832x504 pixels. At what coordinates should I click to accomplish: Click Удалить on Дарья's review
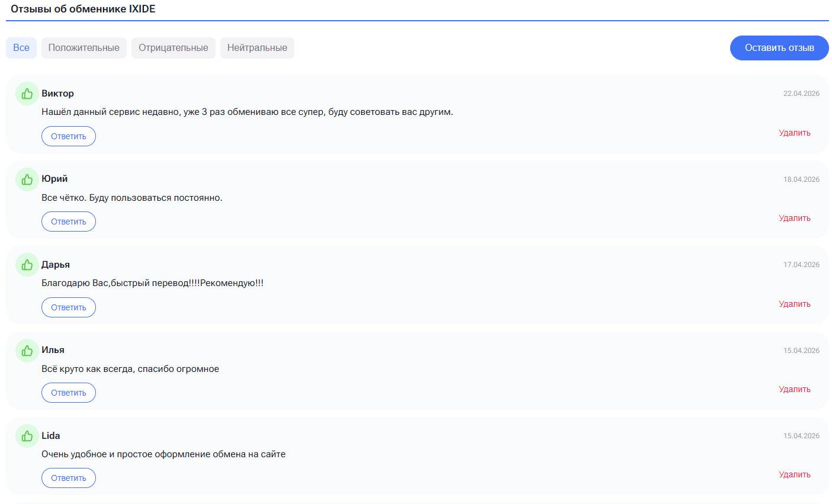(x=794, y=303)
